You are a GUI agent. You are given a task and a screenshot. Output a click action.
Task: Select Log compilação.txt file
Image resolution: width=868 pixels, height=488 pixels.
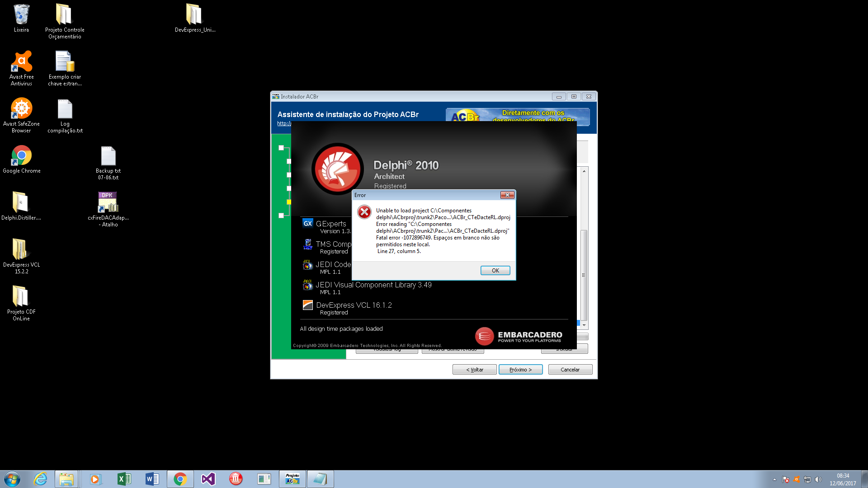coord(65,115)
